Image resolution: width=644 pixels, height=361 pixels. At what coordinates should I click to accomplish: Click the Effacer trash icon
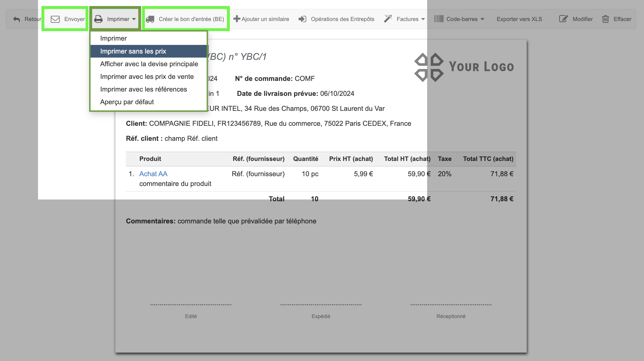click(606, 19)
